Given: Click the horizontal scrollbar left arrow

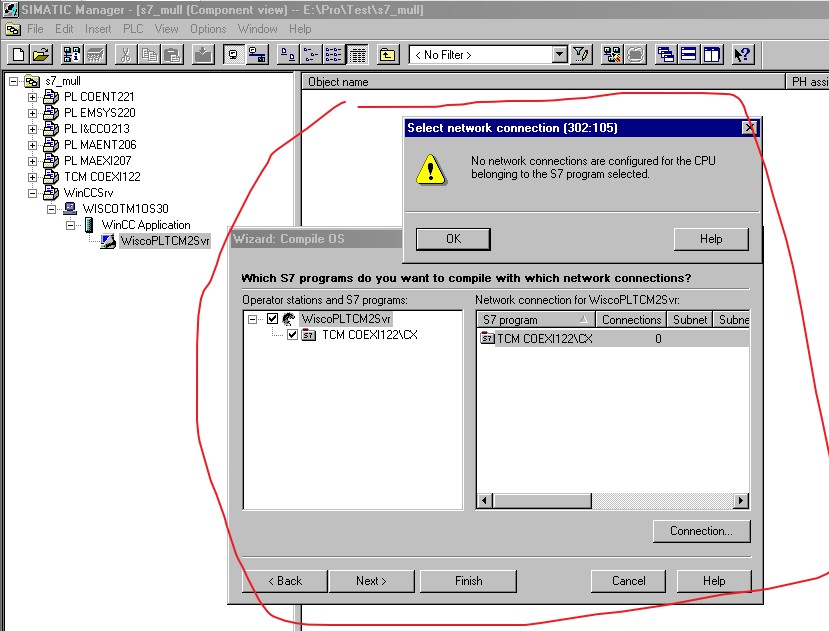Looking at the screenshot, I should [x=485, y=500].
